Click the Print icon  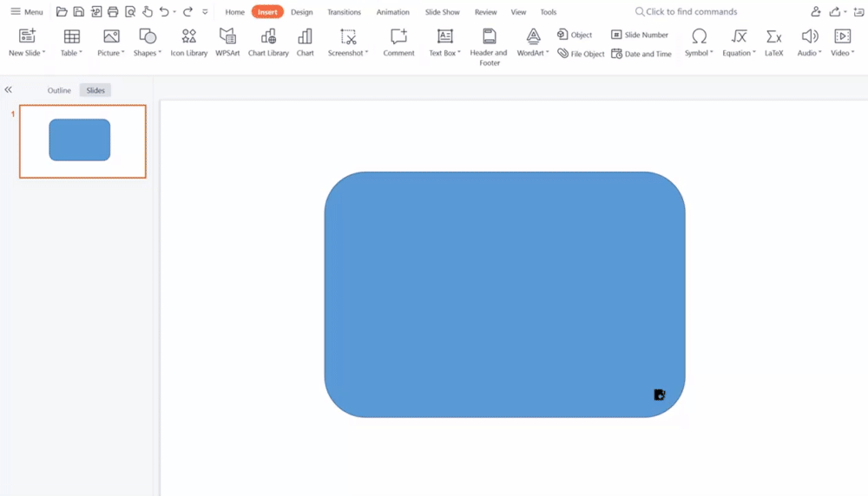(113, 11)
